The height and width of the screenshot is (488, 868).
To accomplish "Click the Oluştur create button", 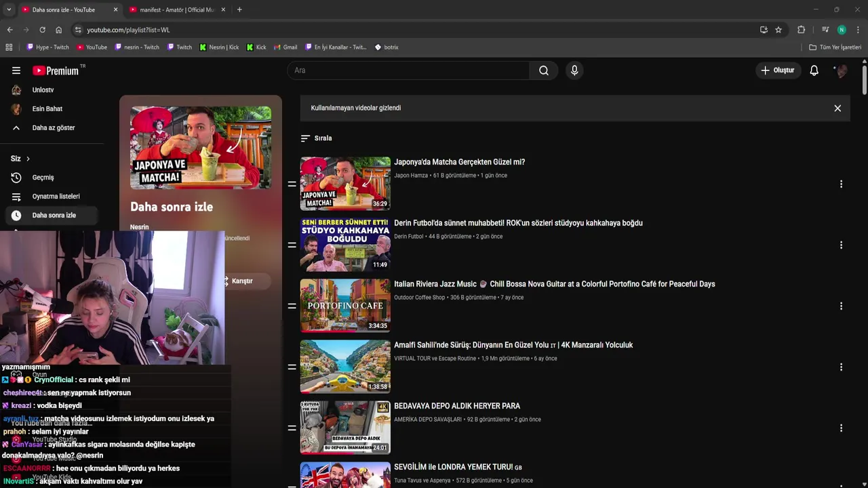I will pyautogui.click(x=778, y=70).
